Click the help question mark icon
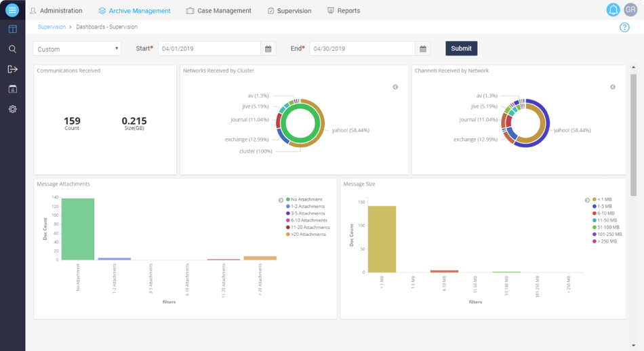Screen dimensions: 644x351 tap(624, 28)
